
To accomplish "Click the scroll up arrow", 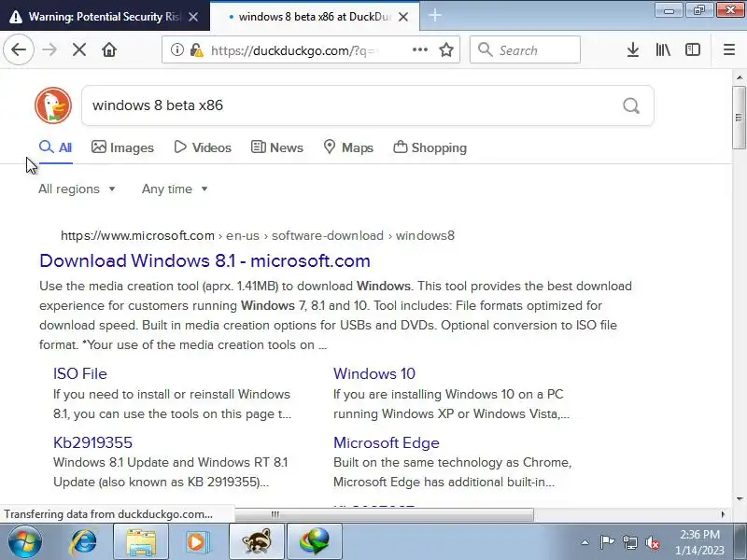I will tap(739, 77).
